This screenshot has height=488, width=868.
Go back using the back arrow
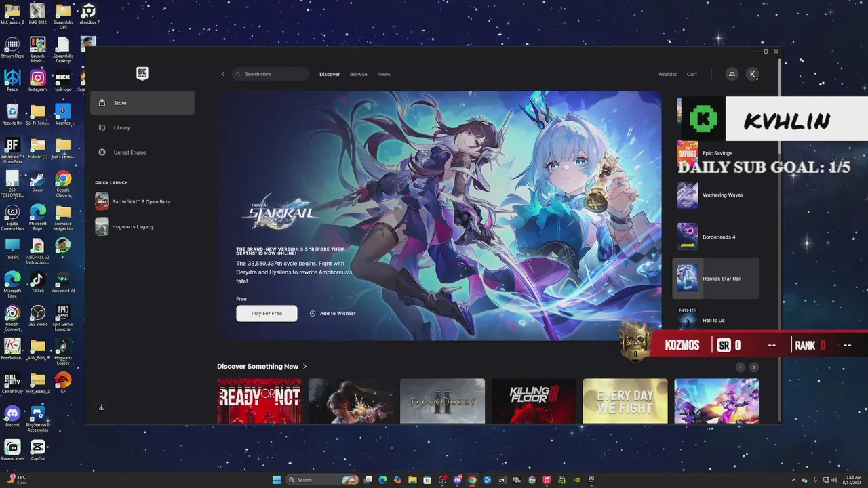tap(222, 74)
